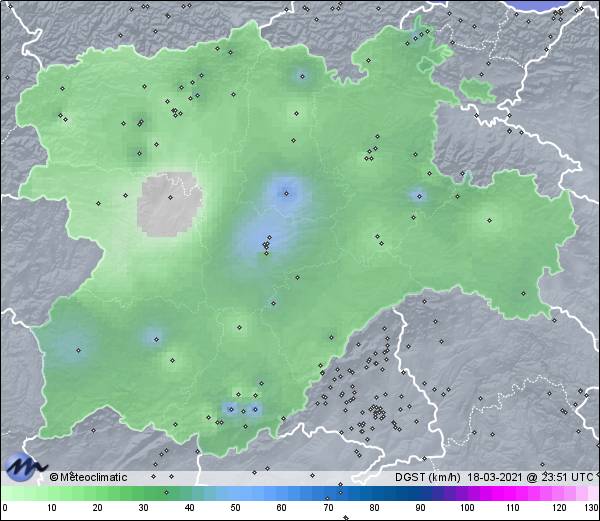600x521 pixels.
Task: Click the scale label 20
Action: tap(98, 508)
